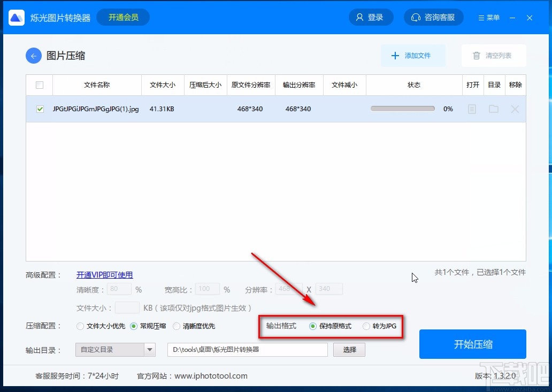
Task: Start compression with the 开始压缩 button
Action: 473,345
